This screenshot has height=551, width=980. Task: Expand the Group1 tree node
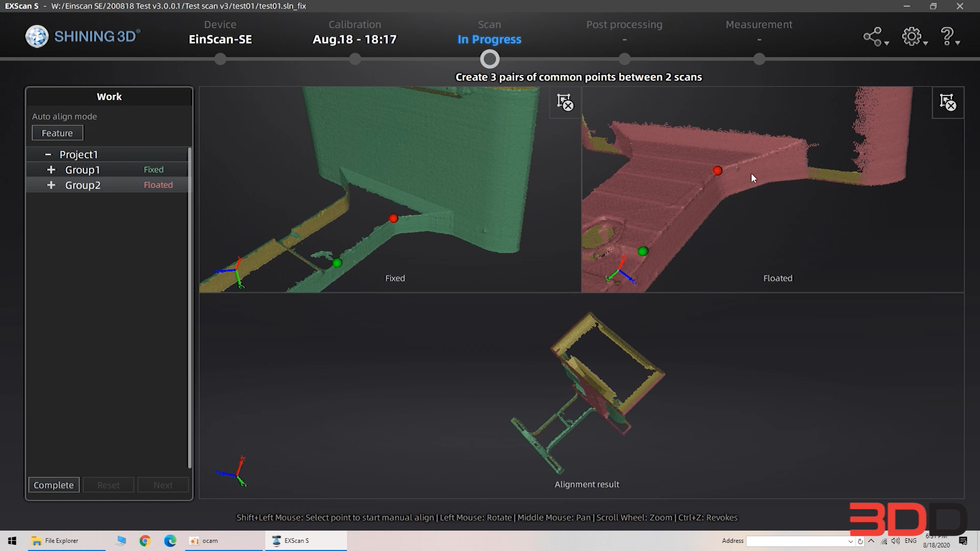[x=51, y=170]
